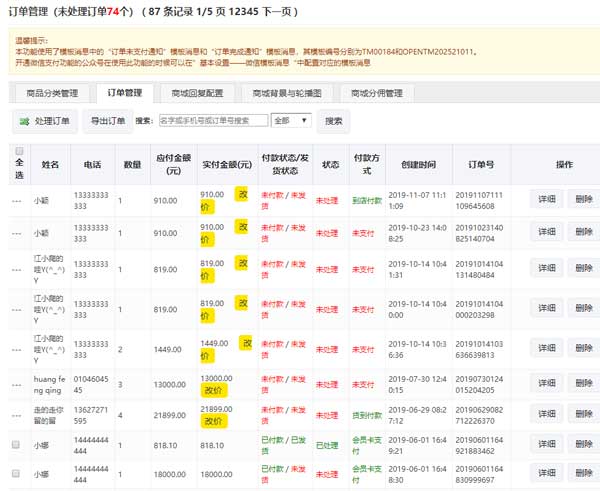Screen dimensions: 600x491
Task: Click the 电话 column header
Action: [x=93, y=165]
